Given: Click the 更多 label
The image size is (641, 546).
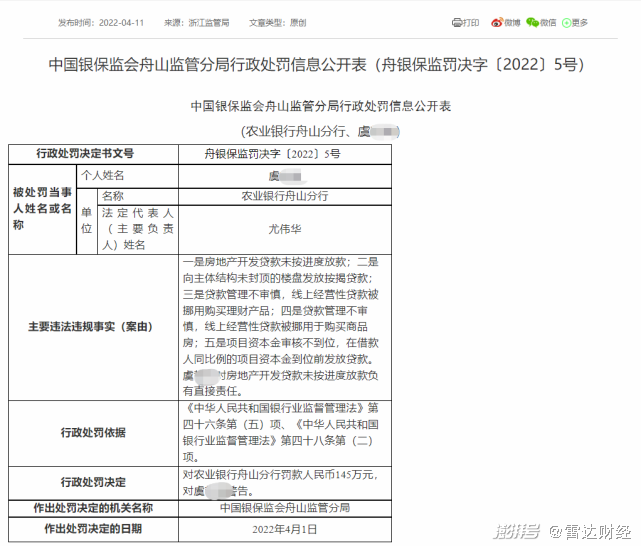Looking at the screenshot, I should 579,22.
